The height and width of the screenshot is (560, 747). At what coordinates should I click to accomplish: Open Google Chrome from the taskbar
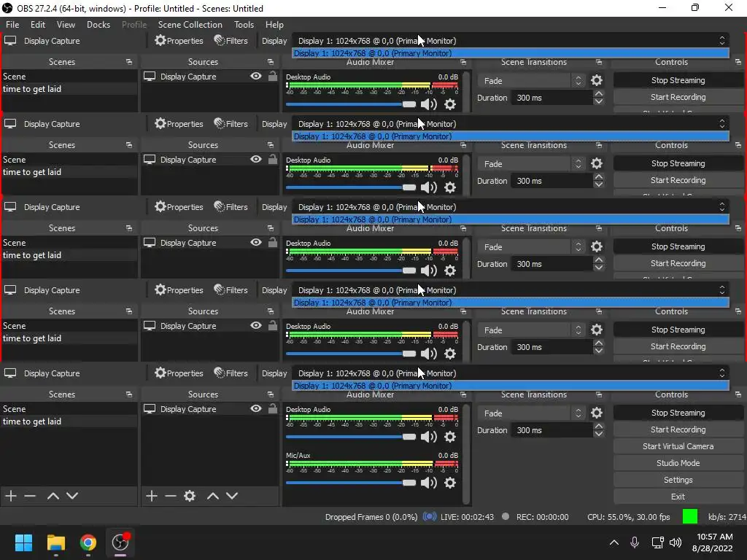pyautogui.click(x=88, y=542)
